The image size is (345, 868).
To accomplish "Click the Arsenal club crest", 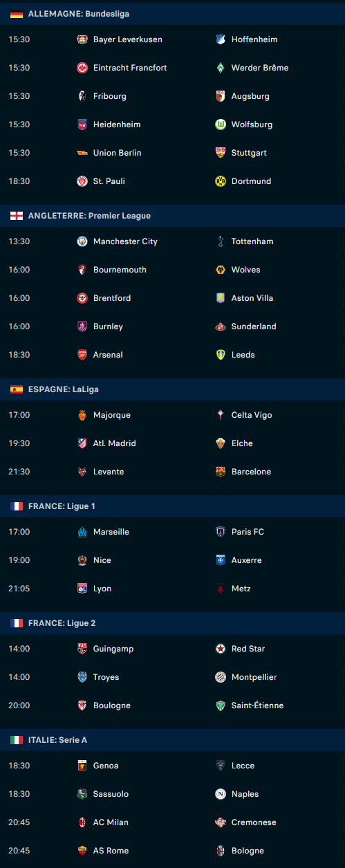I will pos(82,355).
